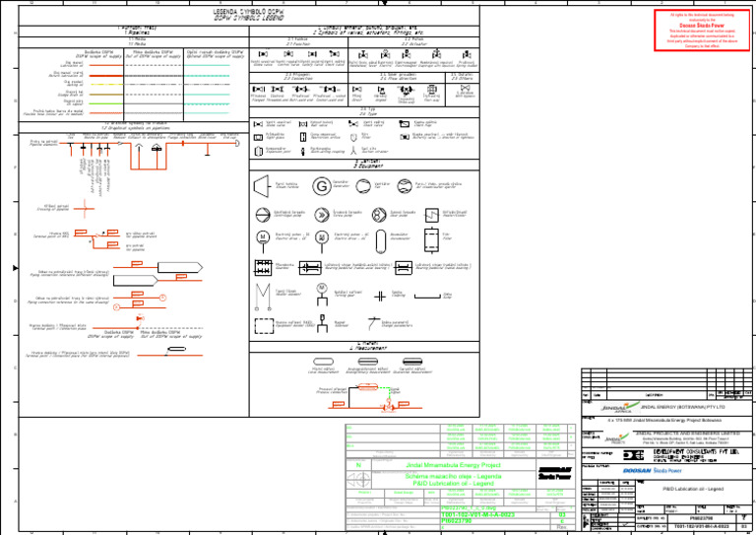Click the Globe valve symbol in Type section

(259, 124)
